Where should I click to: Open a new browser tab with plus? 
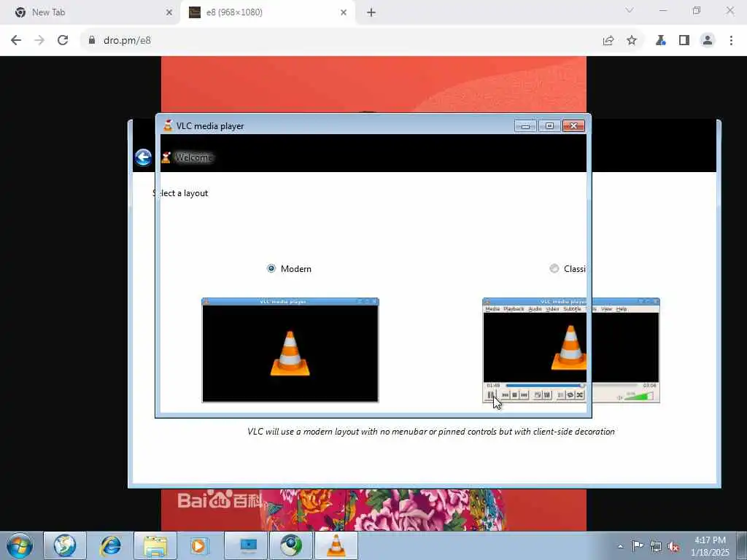[371, 12]
